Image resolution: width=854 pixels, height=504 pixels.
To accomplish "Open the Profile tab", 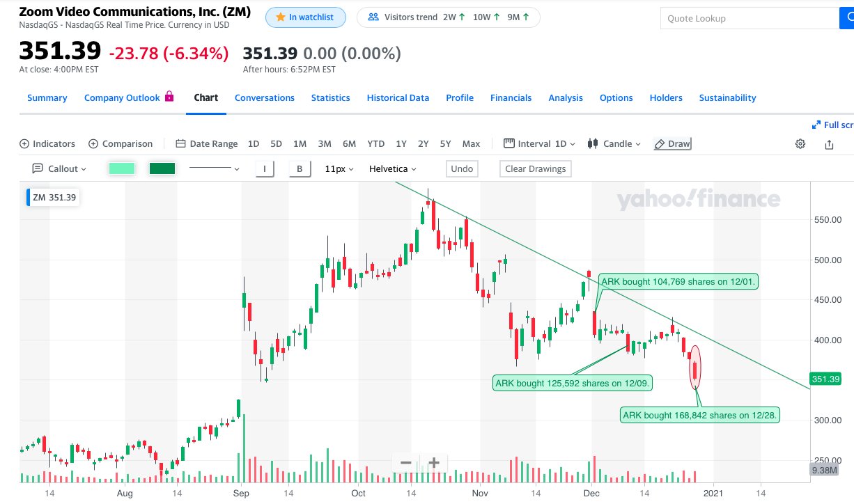I will tap(460, 98).
